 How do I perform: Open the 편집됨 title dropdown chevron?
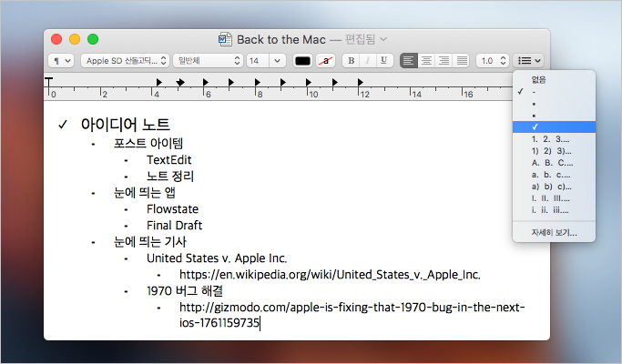coord(383,39)
